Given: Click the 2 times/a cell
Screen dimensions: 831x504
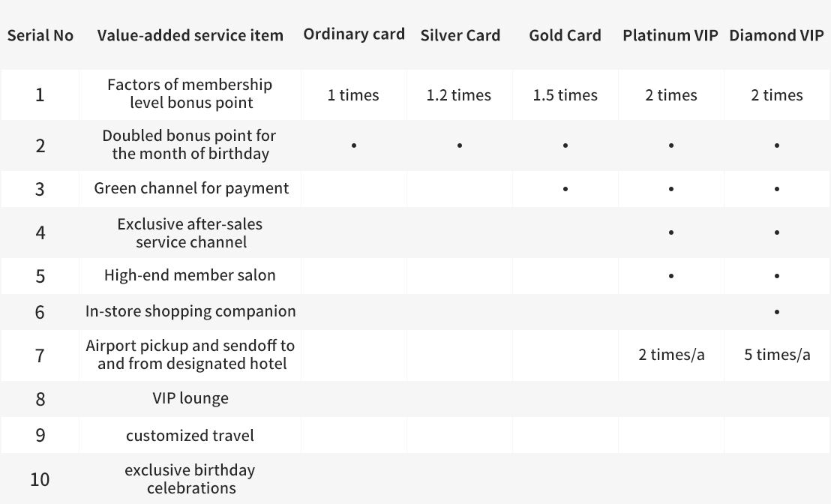Looking at the screenshot, I should coord(671,355).
